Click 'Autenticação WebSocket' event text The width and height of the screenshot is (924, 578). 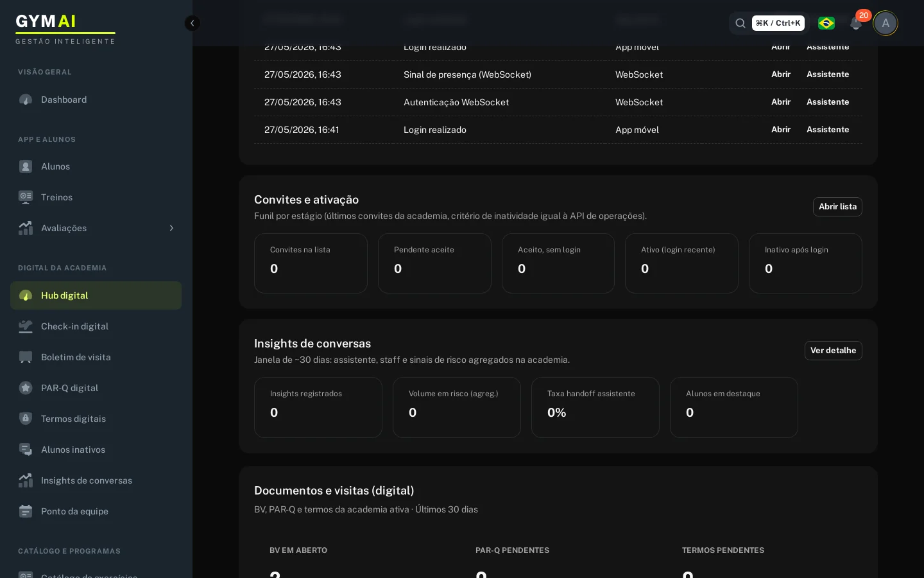coord(456,102)
